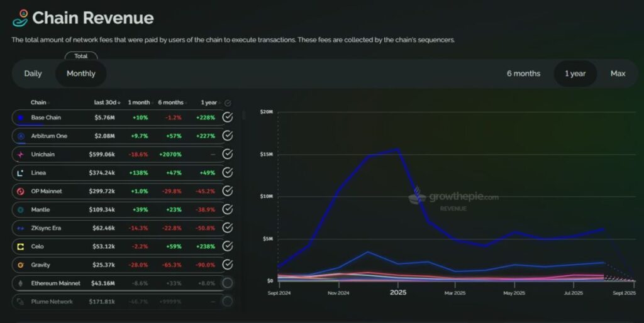644x323 pixels.
Task: Click Unichain 6 months +2070% value
Action: (x=170, y=155)
